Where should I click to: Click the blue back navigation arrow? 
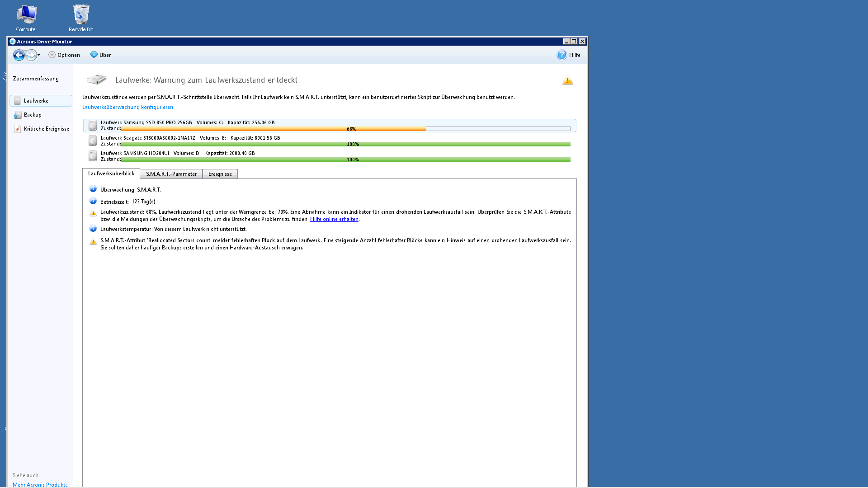(x=19, y=55)
